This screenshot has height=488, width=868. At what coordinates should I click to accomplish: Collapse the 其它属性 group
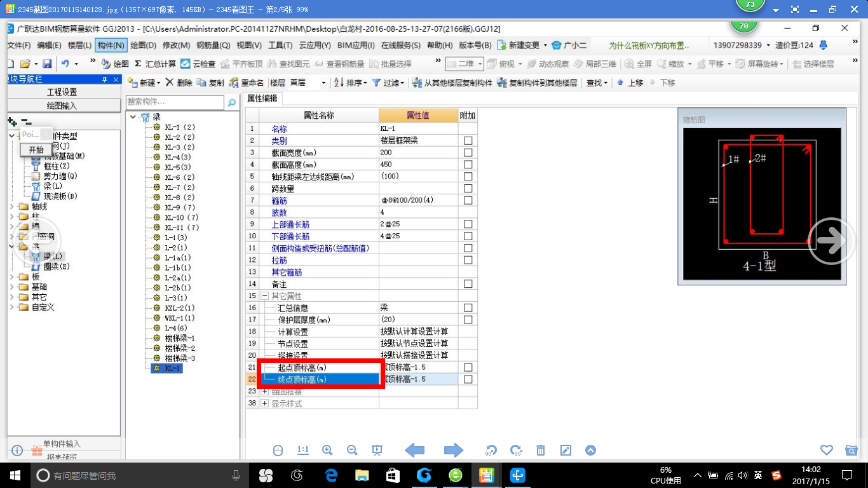point(265,296)
